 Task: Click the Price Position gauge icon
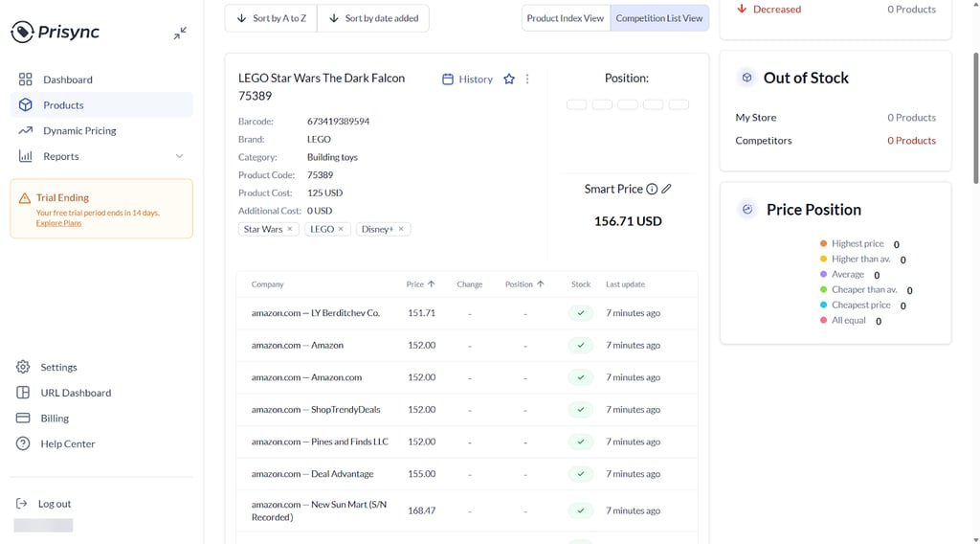tap(747, 210)
